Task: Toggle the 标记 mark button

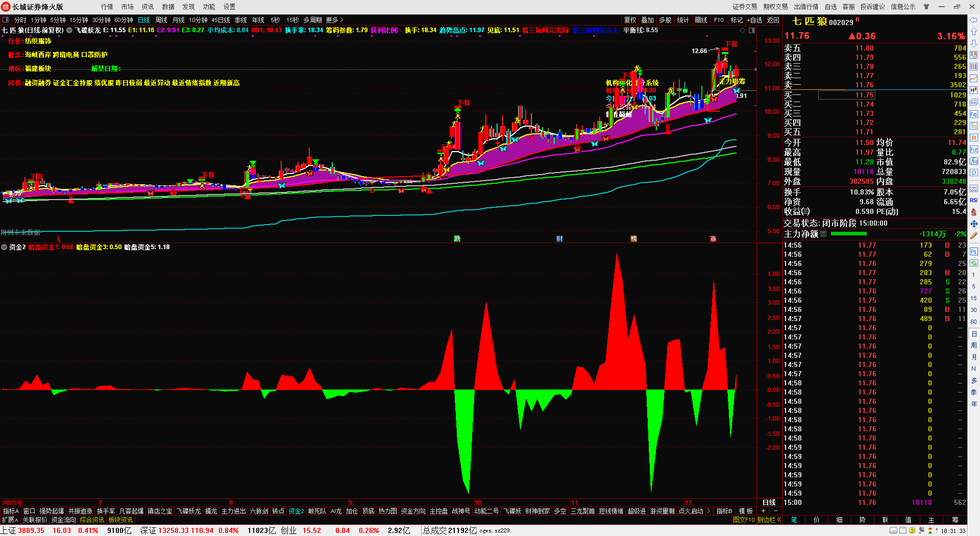Action: pyautogui.click(x=737, y=20)
